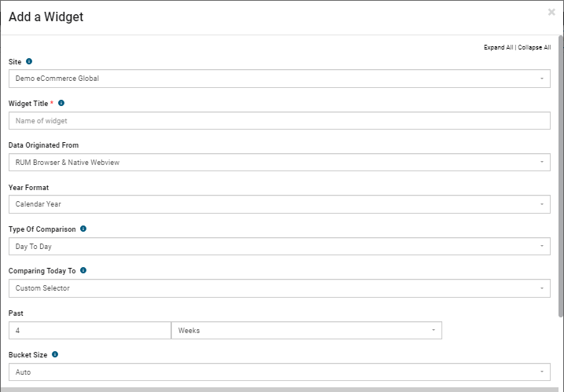
Task: Expand the Type Of Comparison dropdown
Action: point(280,247)
